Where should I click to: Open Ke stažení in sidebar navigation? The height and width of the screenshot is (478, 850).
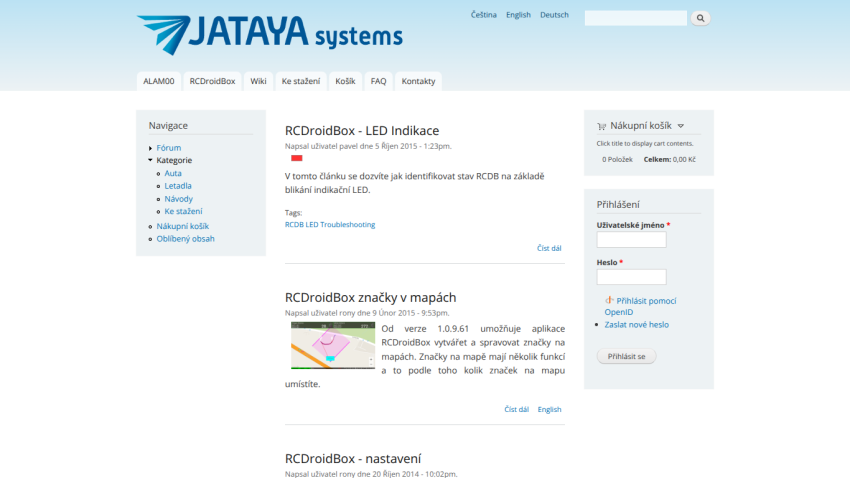(183, 211)
